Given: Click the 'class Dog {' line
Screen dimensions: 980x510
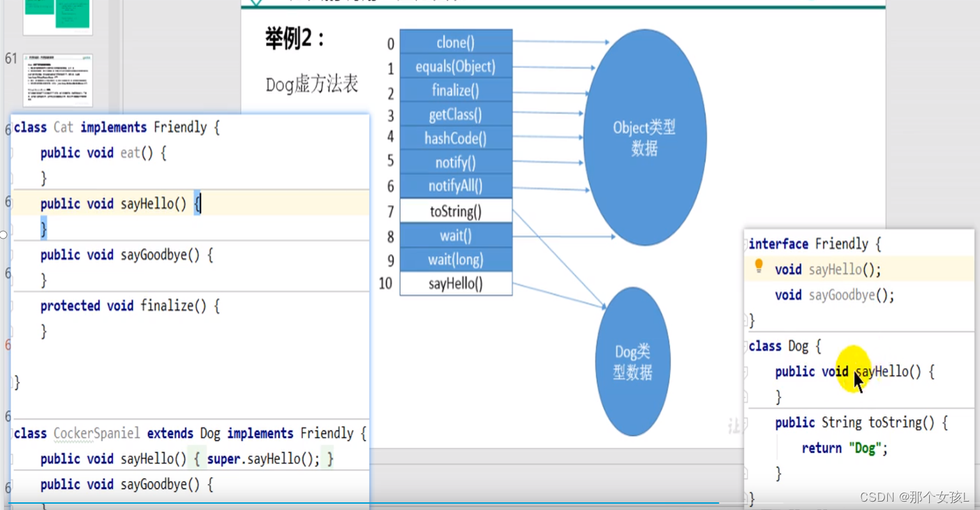Looking at the screenshot, I should click(x=785, y=346).
